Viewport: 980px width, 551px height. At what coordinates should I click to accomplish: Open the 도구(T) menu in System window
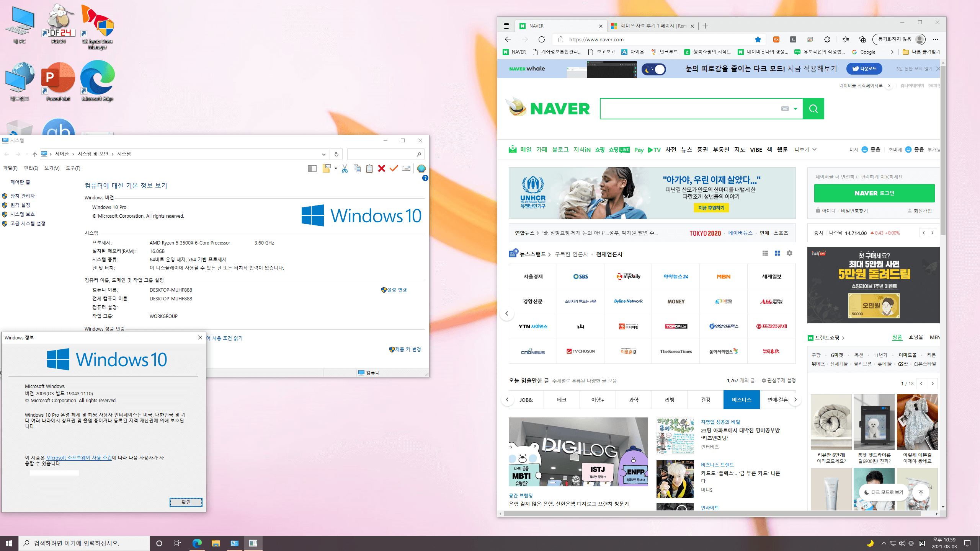pyautogui.click(x=73, y=168)
